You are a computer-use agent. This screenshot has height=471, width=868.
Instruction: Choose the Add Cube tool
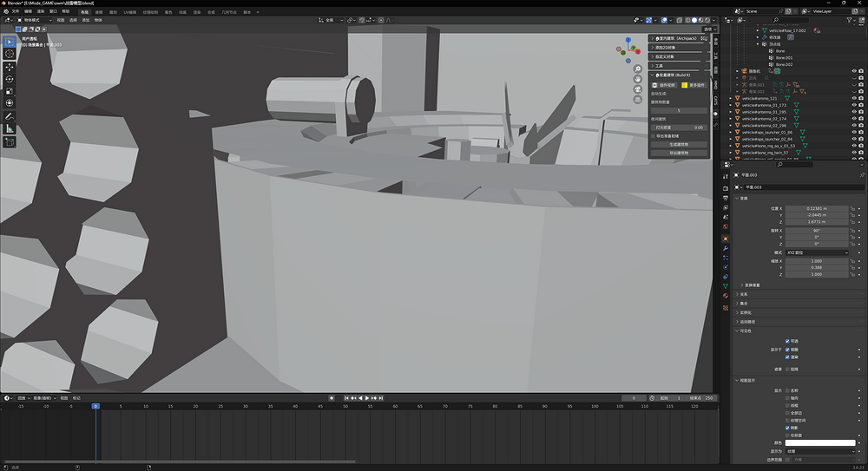point(10,142)
